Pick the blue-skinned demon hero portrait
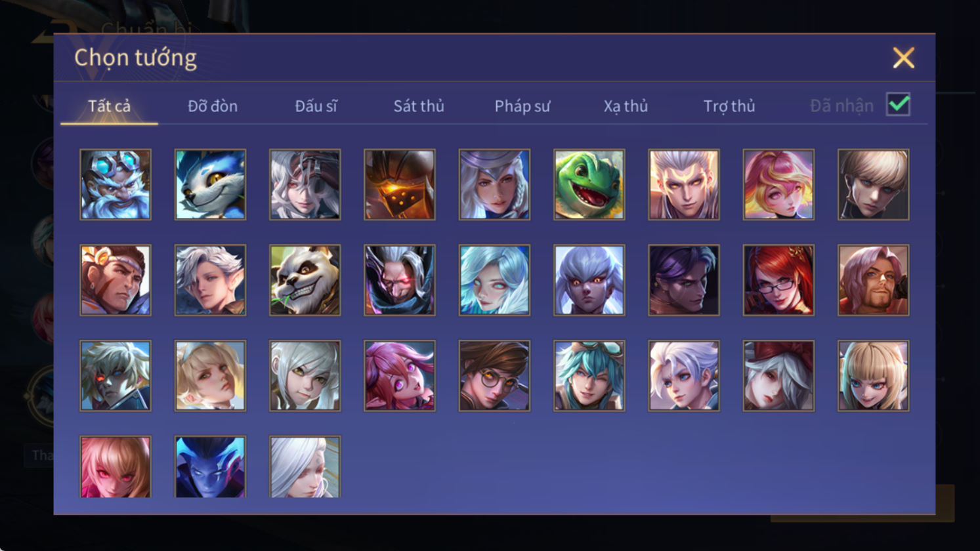Viewport: 980px width, 551px height. (x=210, y=467)
